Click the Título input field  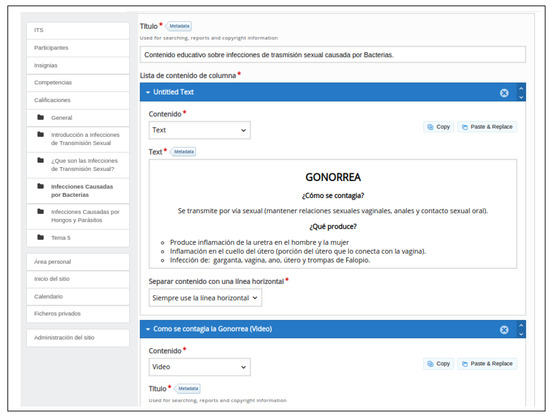pos(333,55)
